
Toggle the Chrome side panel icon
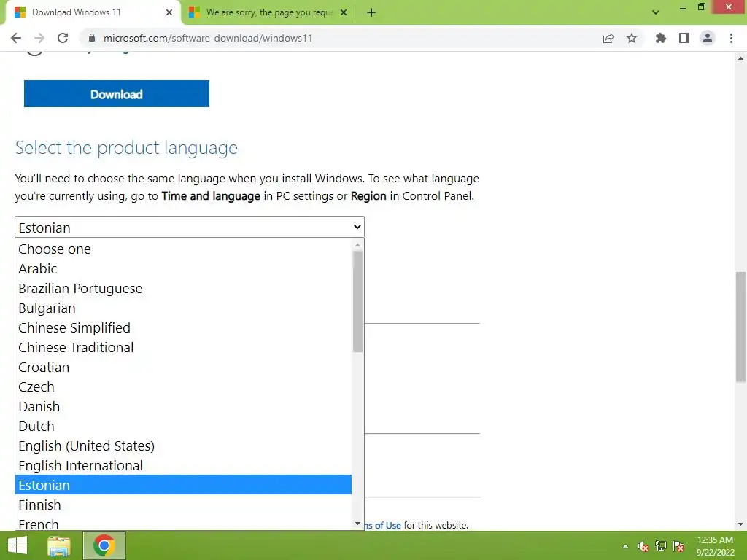coord(684,38)
